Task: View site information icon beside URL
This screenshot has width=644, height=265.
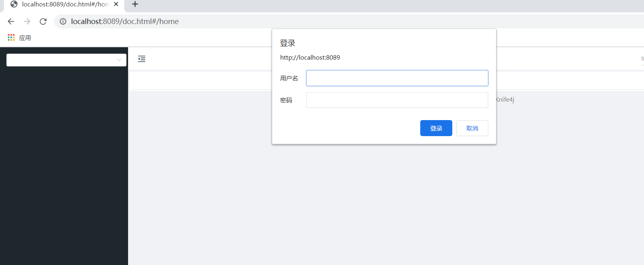Action: coord(63,22)
